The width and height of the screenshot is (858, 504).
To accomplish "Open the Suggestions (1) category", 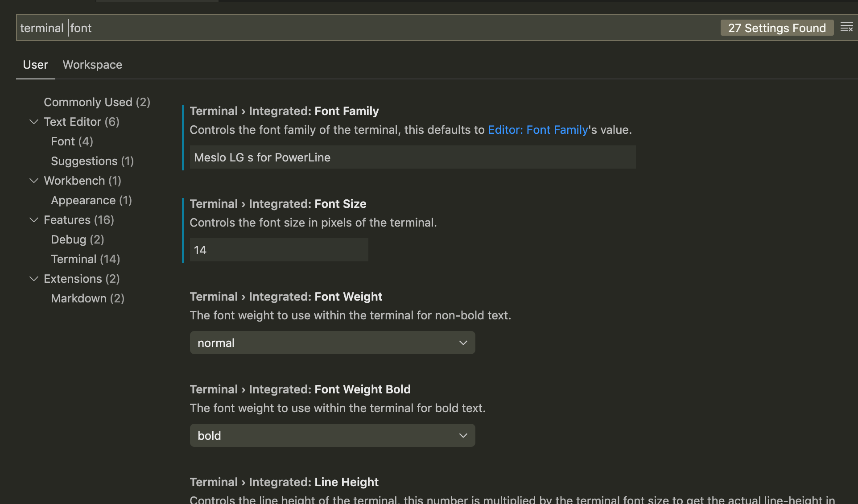I will (x=92, y=161).
